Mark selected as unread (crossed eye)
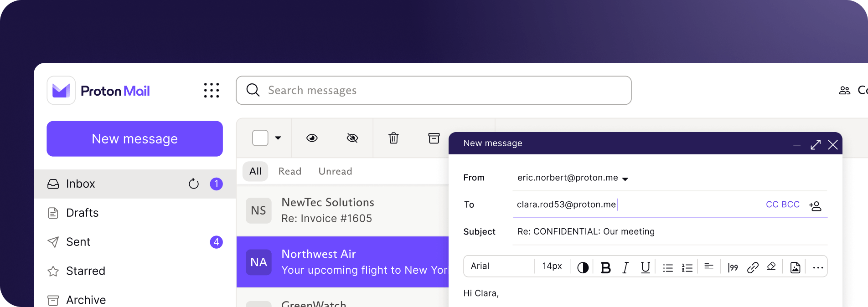The width and height of the screenshot is (868, 307). (352, 138)
